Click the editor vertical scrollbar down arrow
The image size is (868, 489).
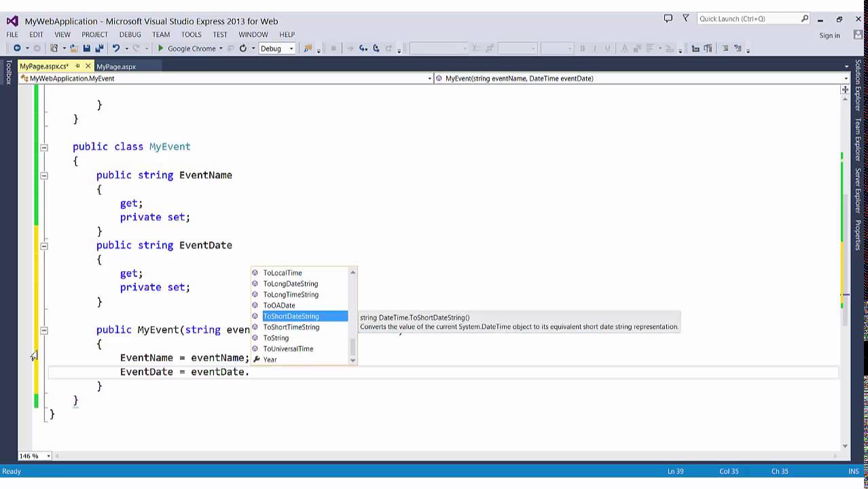[845, 446]
